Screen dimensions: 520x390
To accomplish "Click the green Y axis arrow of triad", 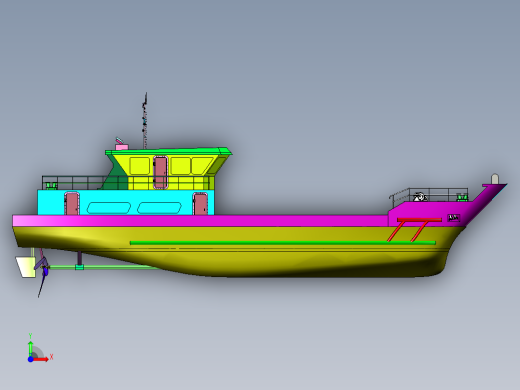I will coord(30,348).
